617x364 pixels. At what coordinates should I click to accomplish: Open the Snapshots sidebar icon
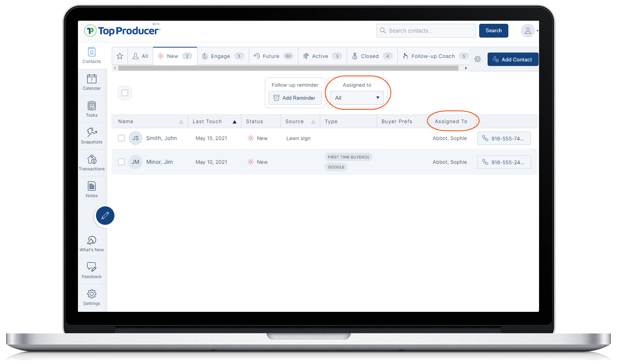92,136
